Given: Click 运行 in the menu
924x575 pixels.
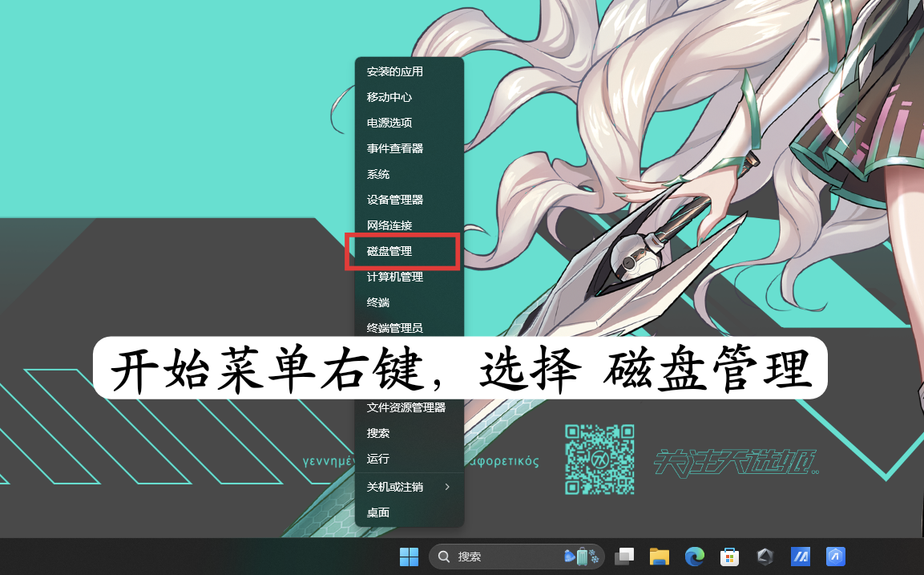Looking at the screenshot, I should click(377, 458).
